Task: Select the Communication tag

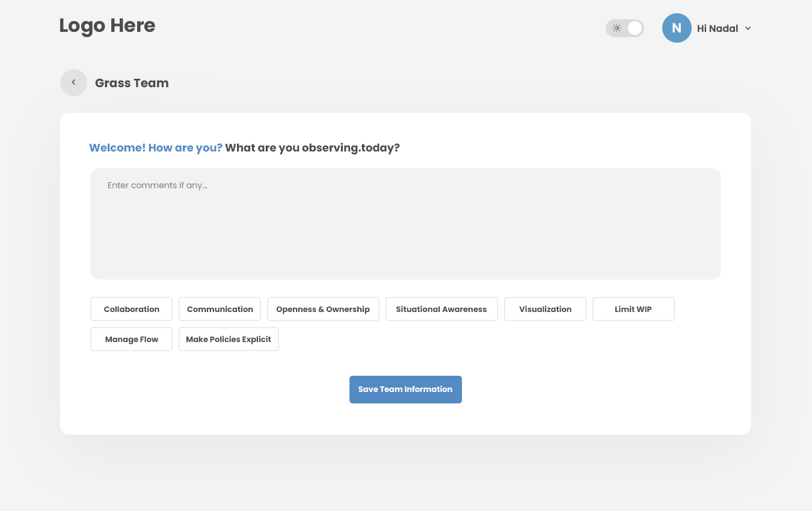Action: pos(220,309)
